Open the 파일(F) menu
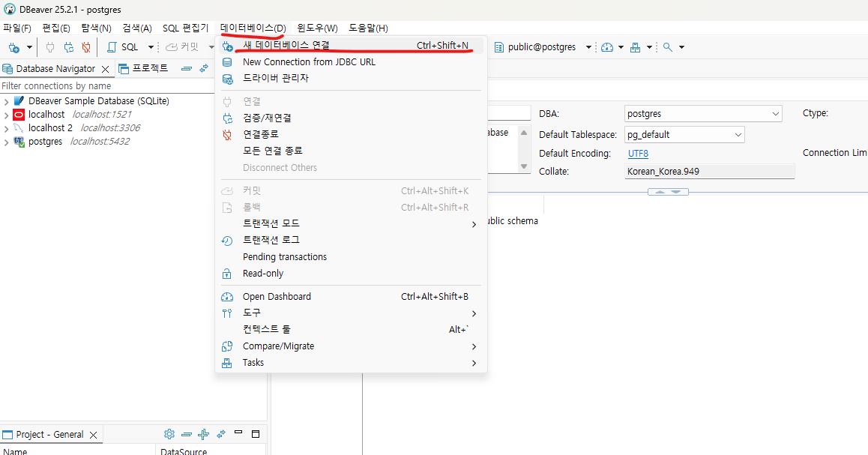This screenshot has width=868, height=455. click(17, 28)
